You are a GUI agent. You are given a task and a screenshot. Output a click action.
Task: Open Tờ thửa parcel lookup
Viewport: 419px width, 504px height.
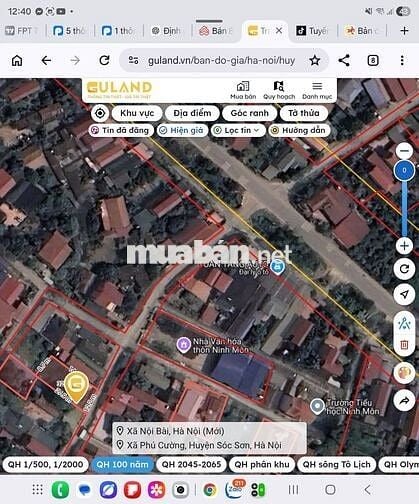point(304,113)
